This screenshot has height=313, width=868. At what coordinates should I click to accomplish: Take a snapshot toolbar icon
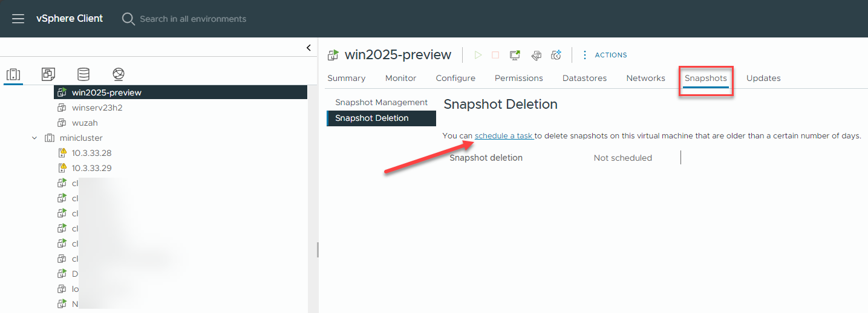click(556, 55)
